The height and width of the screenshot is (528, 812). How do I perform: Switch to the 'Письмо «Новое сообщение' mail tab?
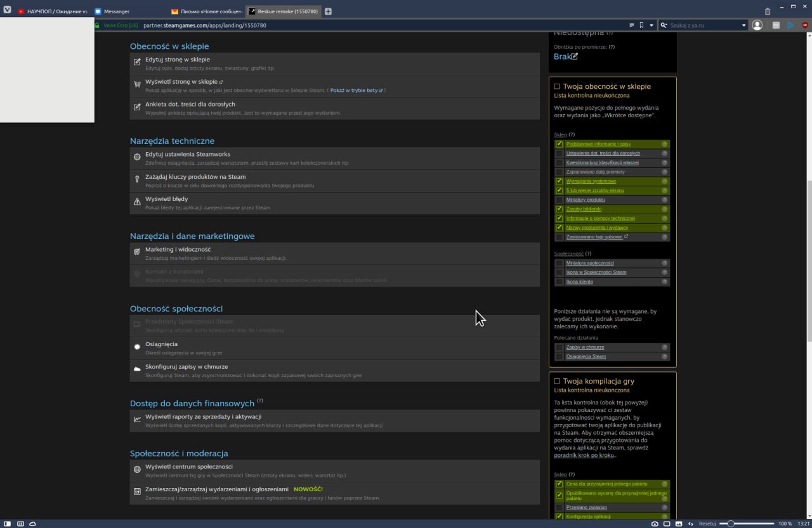(206, 11)
